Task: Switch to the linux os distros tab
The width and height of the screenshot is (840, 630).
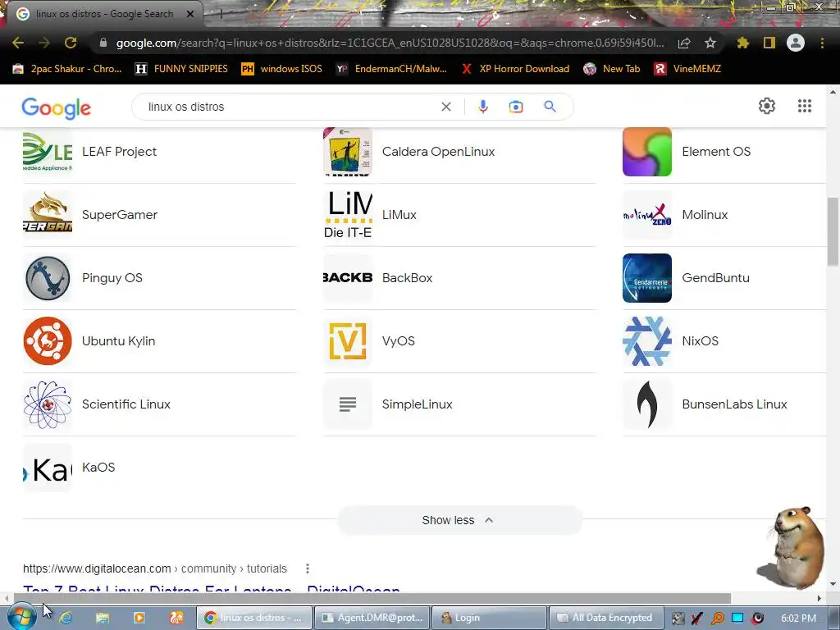Action: [x=104, y=14]
